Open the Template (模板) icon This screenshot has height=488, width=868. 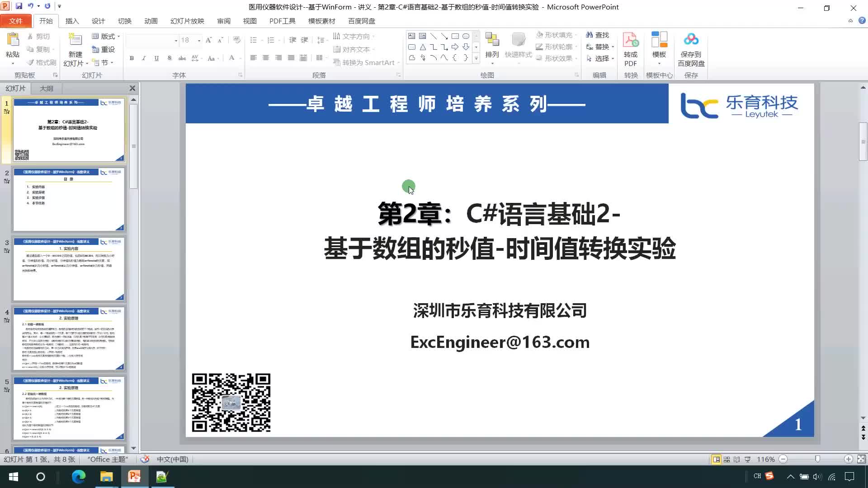659,40
